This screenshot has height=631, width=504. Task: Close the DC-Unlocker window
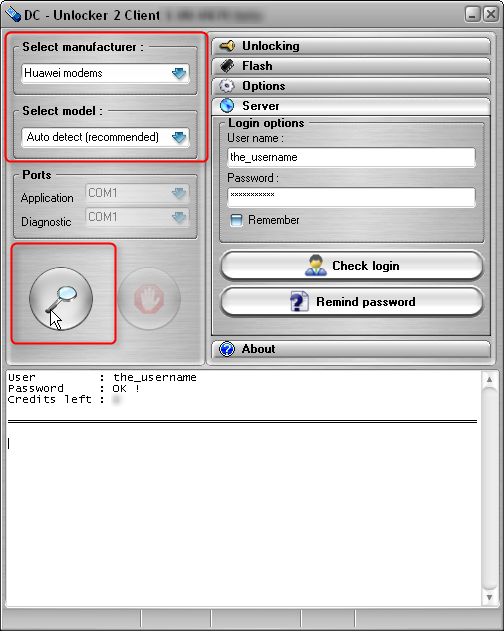(491, 14)
